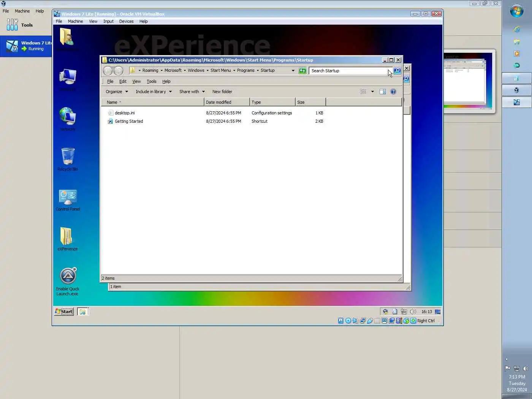Click the guest tray network icon
Image resolution: width=532 pixels, height=399 pixels.
point(404,312)
